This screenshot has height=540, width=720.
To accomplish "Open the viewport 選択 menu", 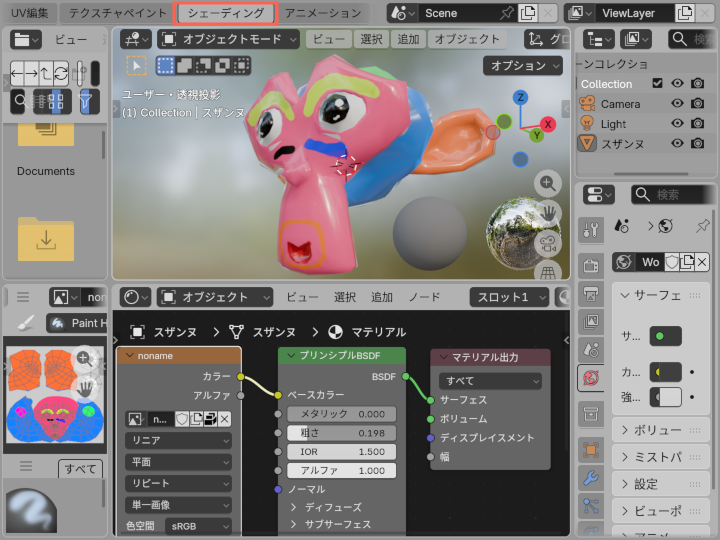I will pyautogui.click(x=371, y=39).
